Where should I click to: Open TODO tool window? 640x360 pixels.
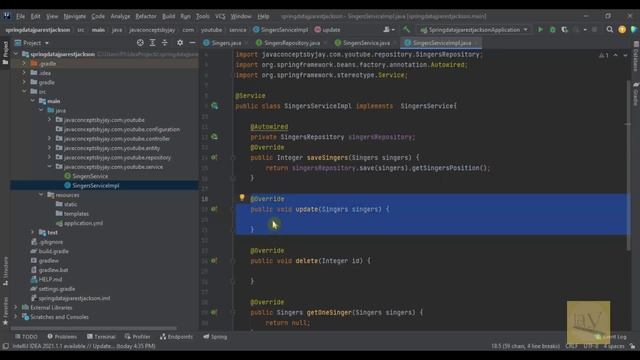tap(26, 337)
